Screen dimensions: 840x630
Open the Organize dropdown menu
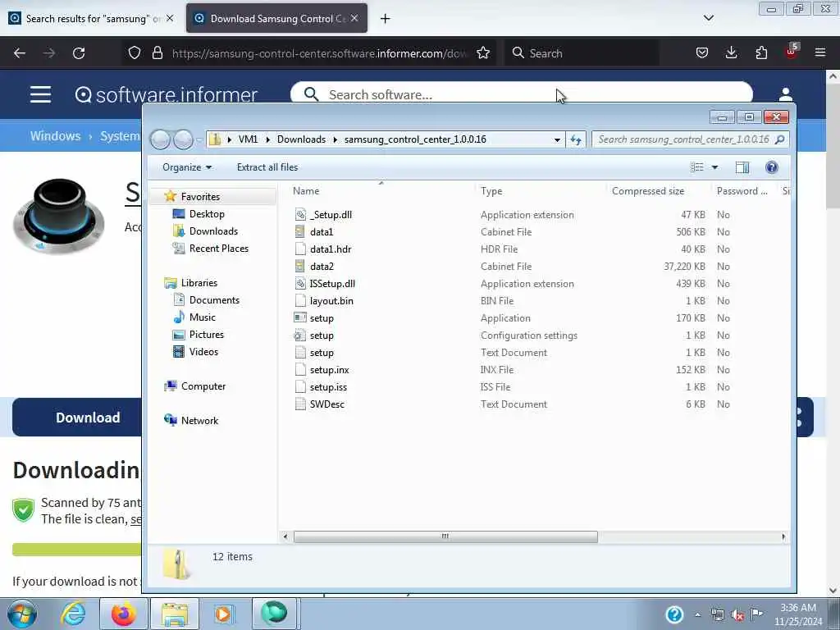click(187, 167)
